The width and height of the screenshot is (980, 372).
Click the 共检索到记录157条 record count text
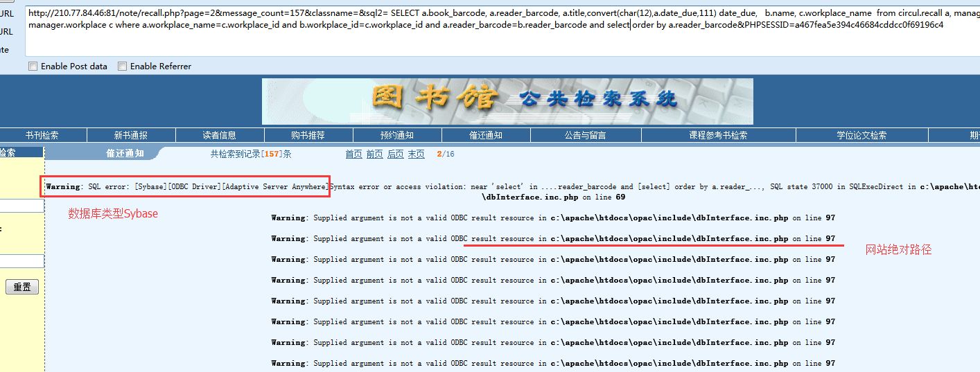pyautogui.click(x=251, y=154)
